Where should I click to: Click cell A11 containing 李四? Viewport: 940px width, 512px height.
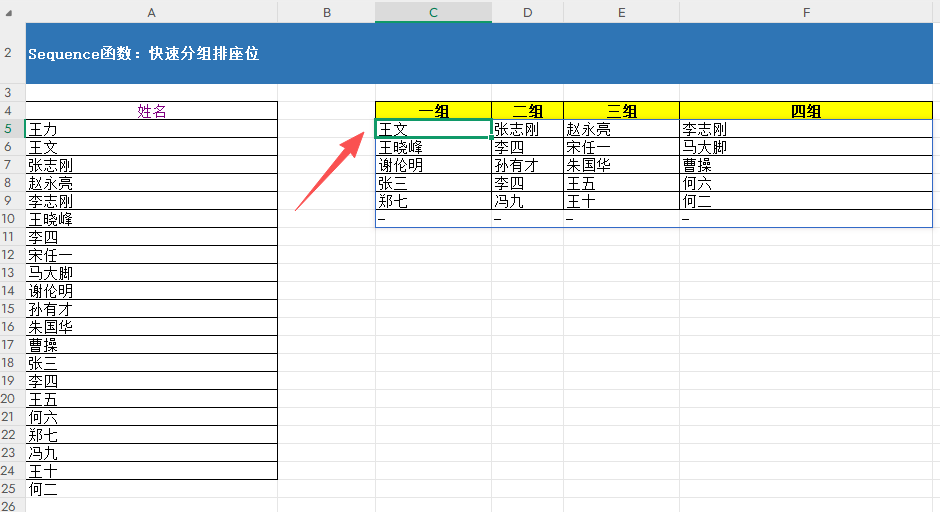pos(152,237)
